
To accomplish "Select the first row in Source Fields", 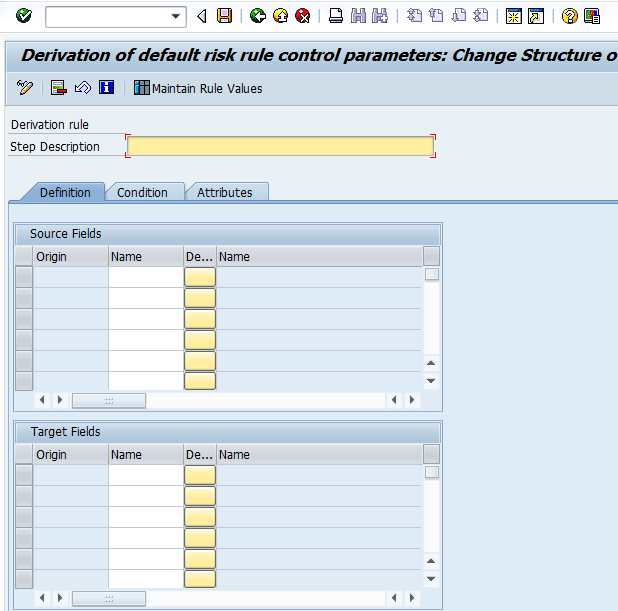I will click(24, 277).
